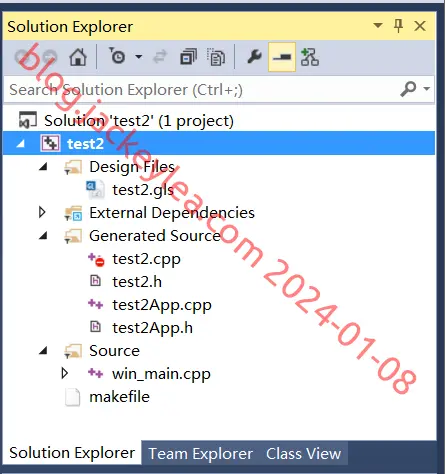Switch to the Solution Explorer tab
Viewport: 445px width, 474px height.
(x=72, y=453)
